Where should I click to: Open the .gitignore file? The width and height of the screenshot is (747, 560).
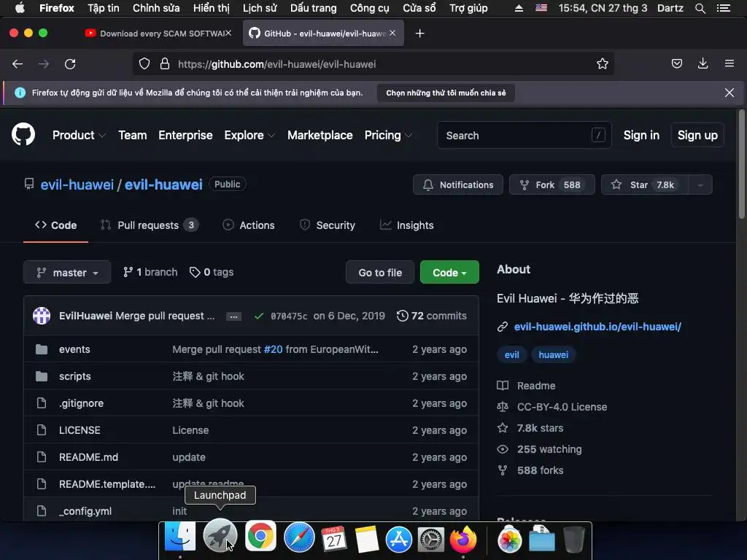pos(81,403)
